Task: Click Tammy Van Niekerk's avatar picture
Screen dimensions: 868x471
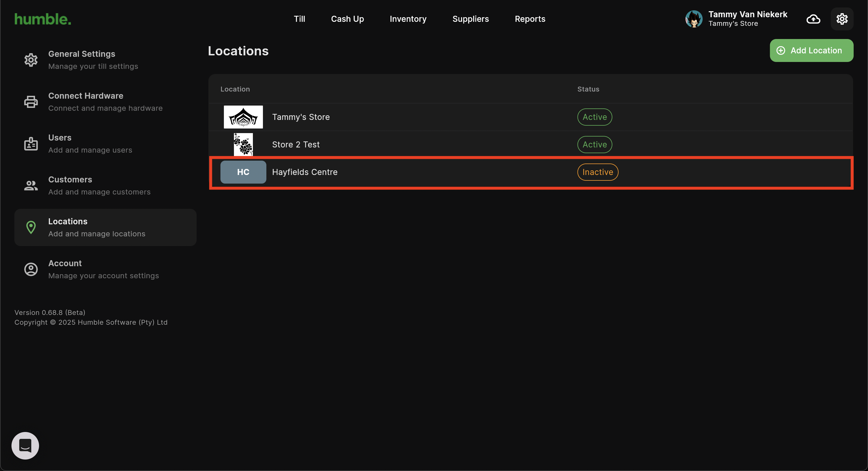Action: click(x=694, y=19)
